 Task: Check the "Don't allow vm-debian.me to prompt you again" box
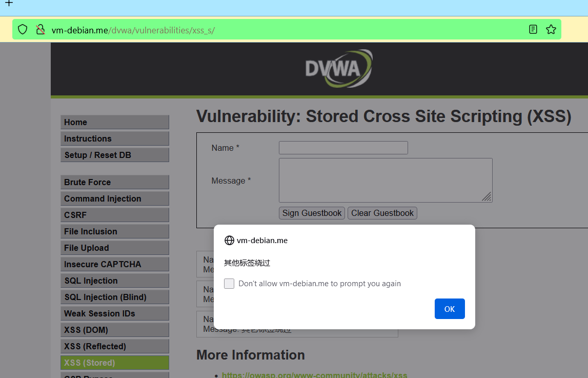click(229, 284)
